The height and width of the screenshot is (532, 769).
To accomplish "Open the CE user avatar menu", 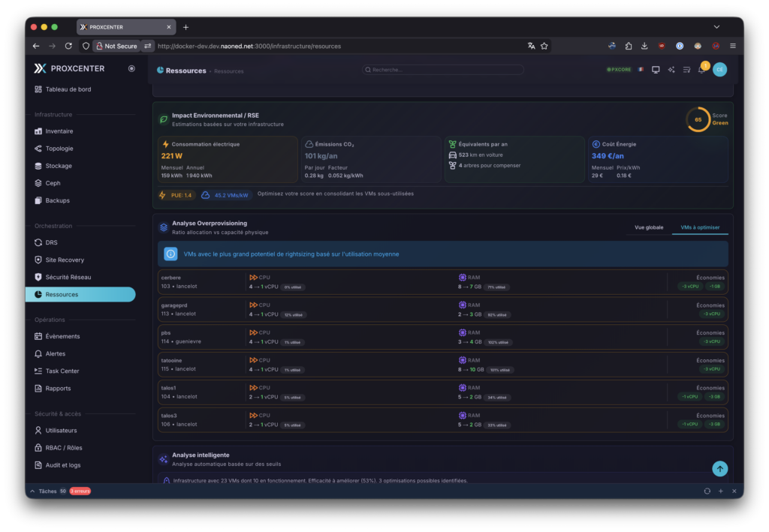I will pos(719,70).
